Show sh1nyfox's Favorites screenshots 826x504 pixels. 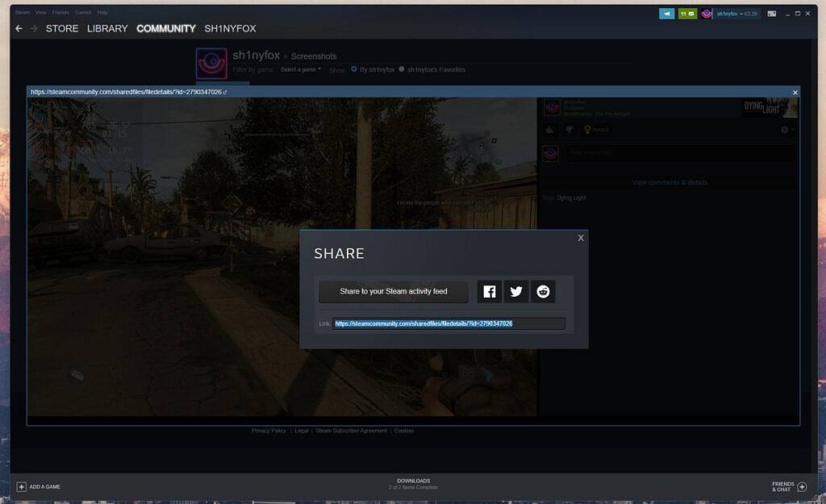(400, 69)
